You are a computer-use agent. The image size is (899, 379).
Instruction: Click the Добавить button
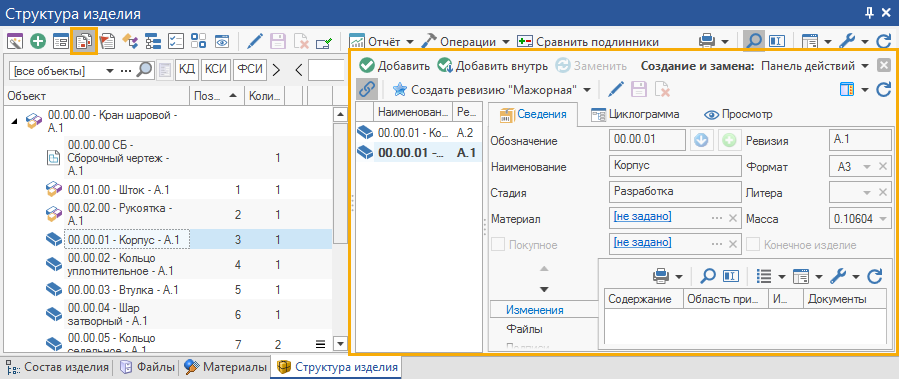pos(394,65)
